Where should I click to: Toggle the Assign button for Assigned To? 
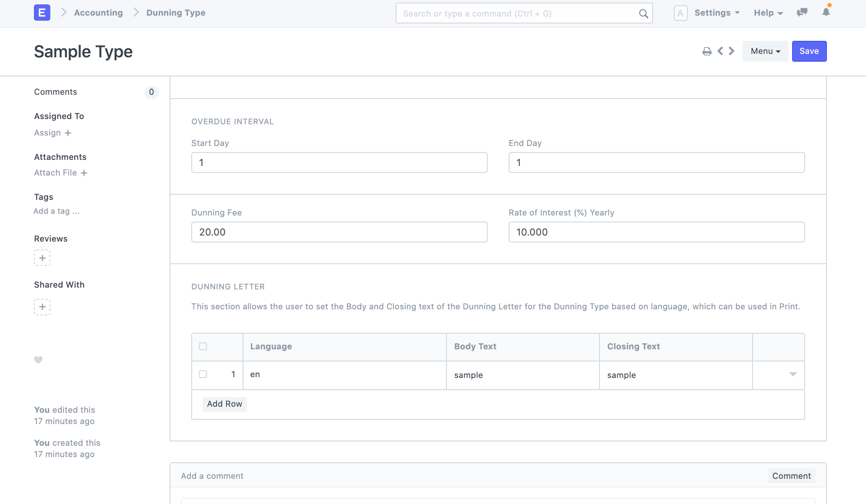(52, 133)
